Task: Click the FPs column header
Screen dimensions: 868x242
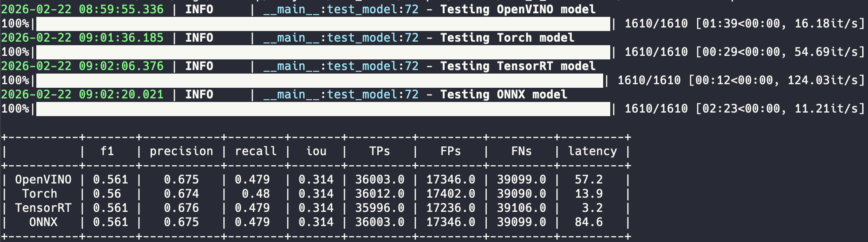Action: pyautogui.click(x=451, y=151)
